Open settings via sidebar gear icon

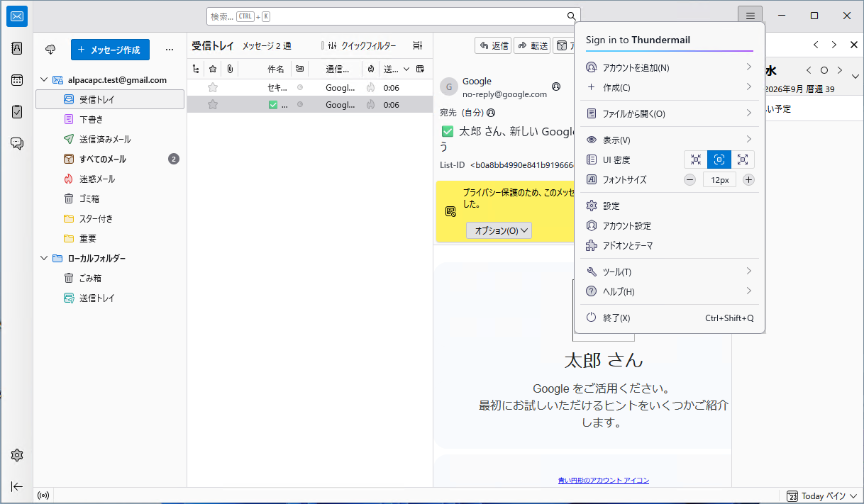click(x=17, y=455)
